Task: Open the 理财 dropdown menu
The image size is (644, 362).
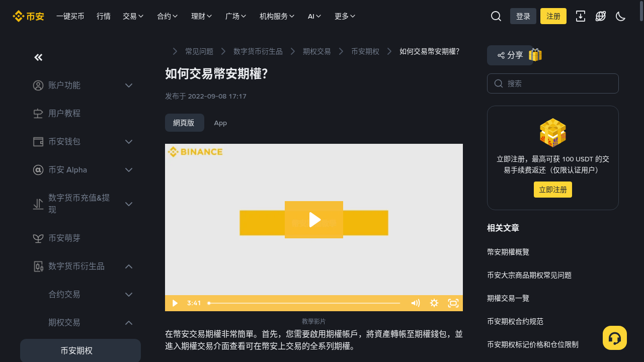Action: coord(202,16)
